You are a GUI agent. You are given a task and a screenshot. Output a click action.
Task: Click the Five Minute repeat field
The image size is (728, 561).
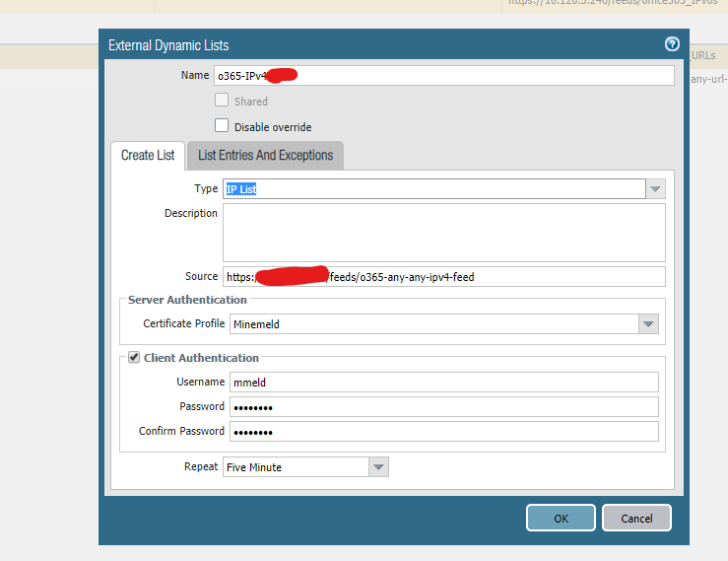click(x=297, y=467)
